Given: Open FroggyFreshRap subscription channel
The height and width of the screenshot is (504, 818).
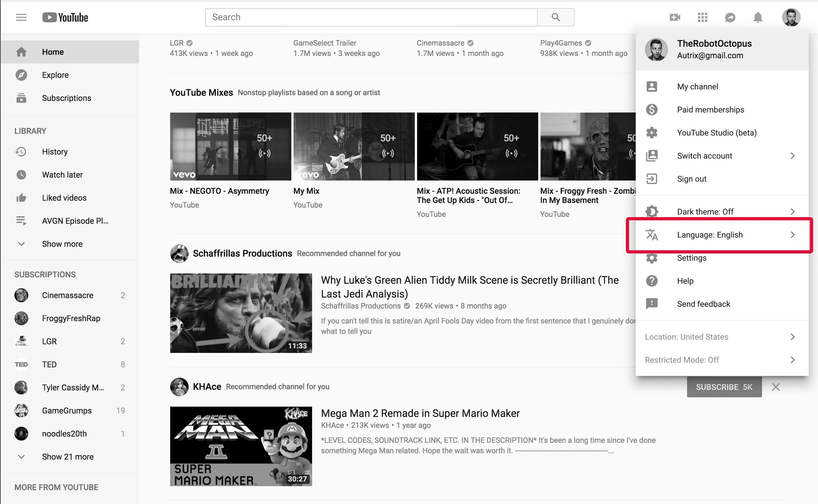Looking at the screenshot, I should (x=70, y=318).
